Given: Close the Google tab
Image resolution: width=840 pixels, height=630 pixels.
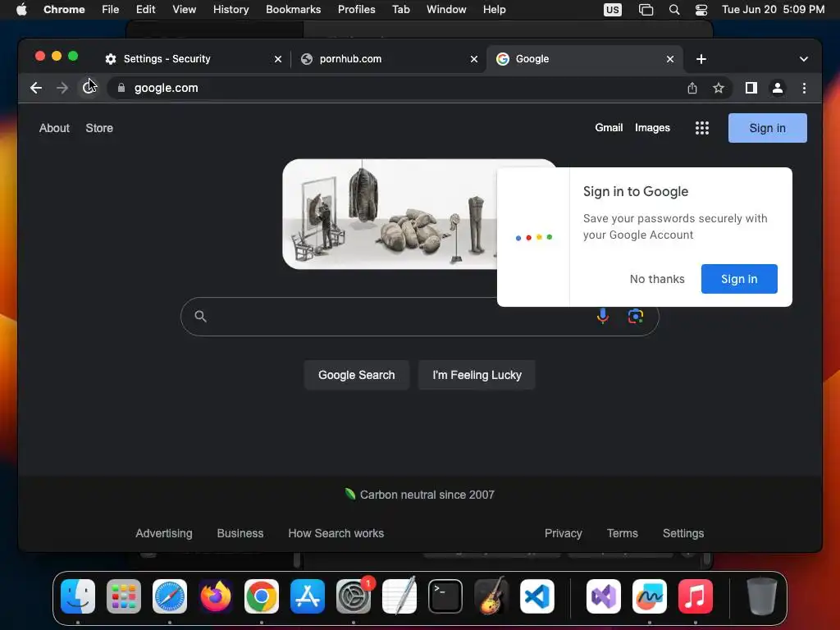Looking at the screenshot, I should [x=669, y=59].
